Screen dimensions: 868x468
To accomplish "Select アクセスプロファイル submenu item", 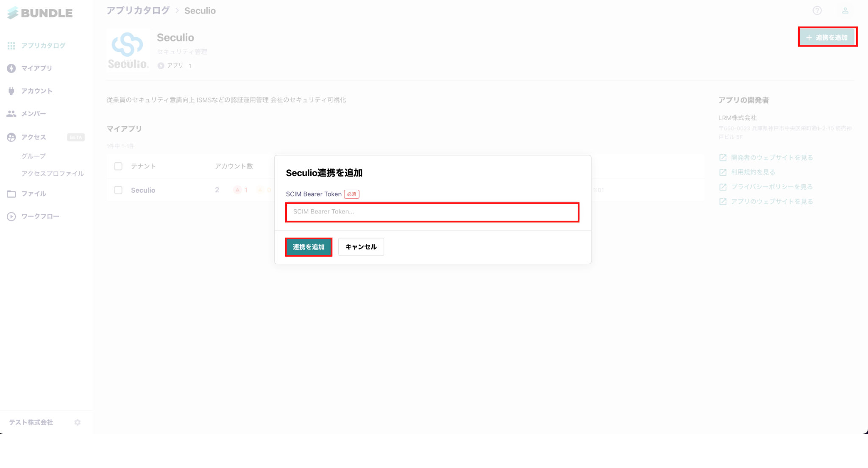I will pos(53,174).
